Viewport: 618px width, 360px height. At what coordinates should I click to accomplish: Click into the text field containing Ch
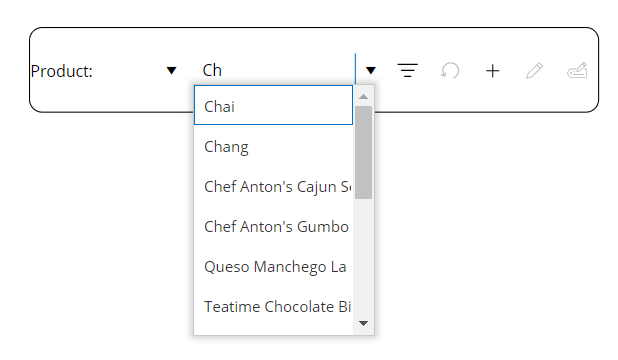[276, 71]
